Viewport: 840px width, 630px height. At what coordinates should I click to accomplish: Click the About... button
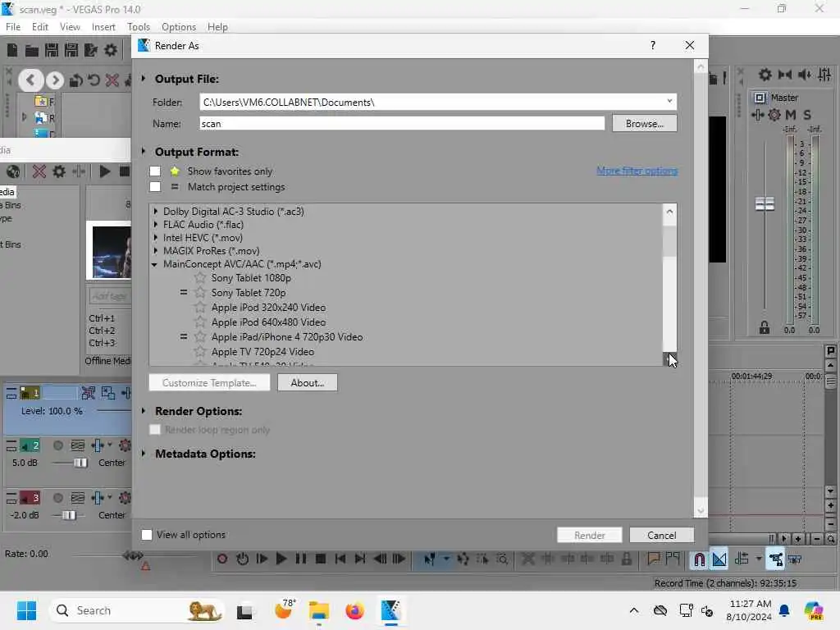point(308,382)
